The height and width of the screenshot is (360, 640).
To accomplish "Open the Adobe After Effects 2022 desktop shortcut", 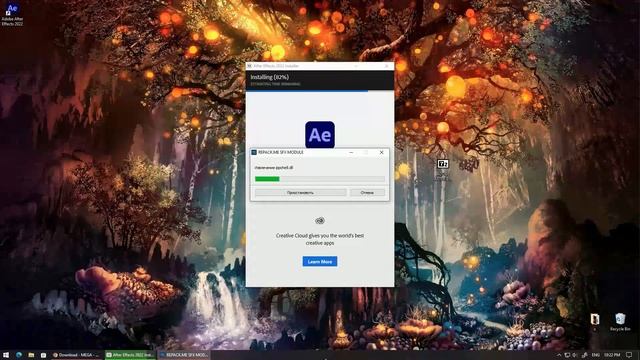I will [x=12, y=15].
